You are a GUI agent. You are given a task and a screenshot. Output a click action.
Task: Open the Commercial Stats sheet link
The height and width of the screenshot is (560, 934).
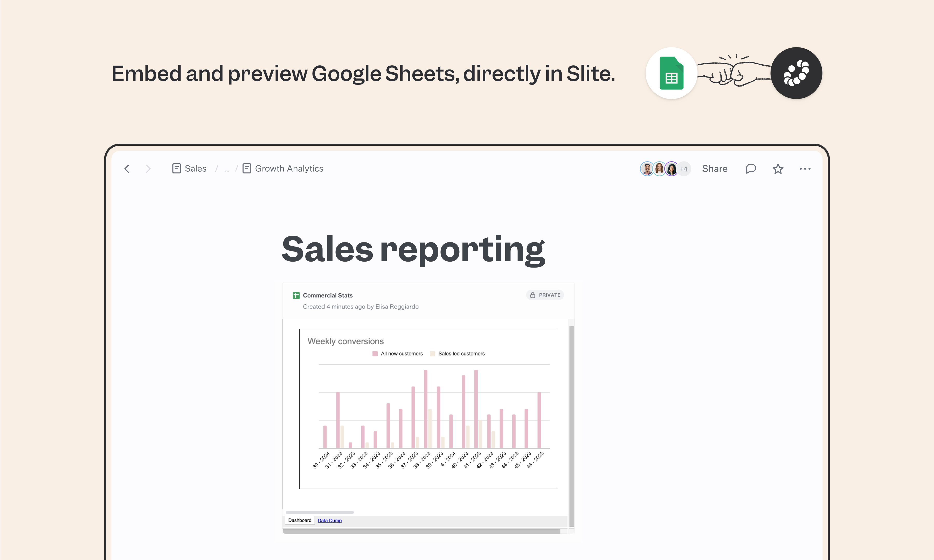click(x=327, y=295)
